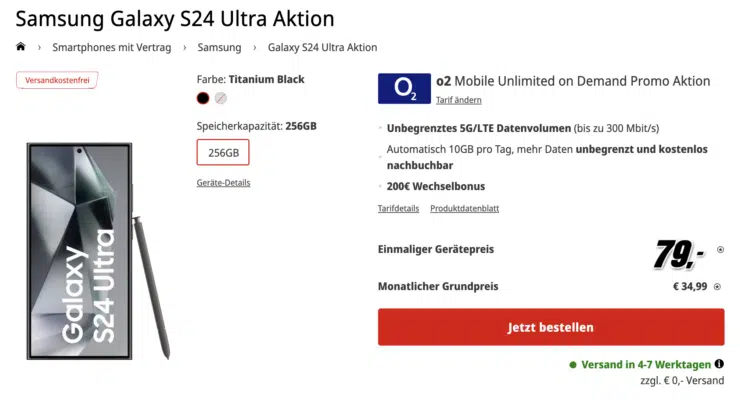
Task: Click the Galaxy S24 Ultra product image
Action: (x=98, y=250)
